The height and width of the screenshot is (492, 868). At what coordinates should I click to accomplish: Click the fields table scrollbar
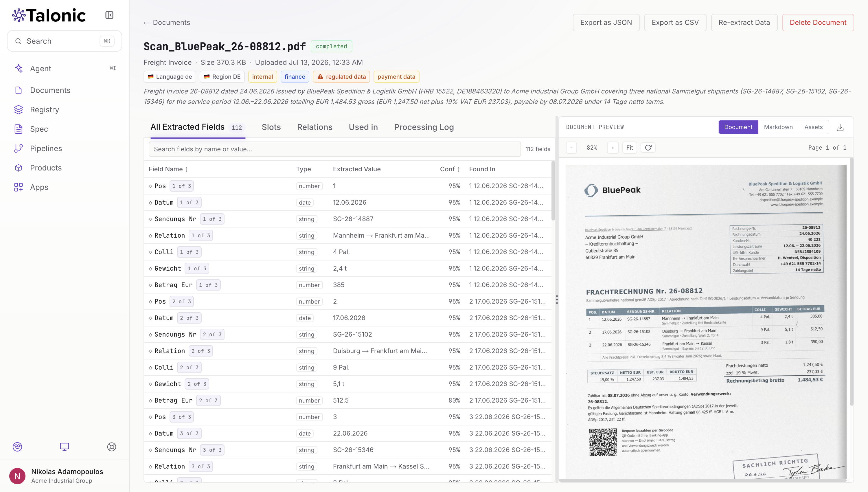click(553, 191)
